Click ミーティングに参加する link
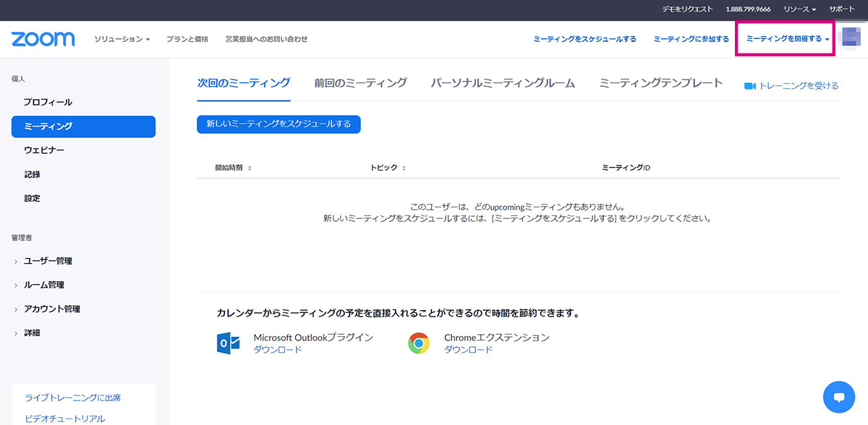The width and height of the screenshot is (868, 425). pyautogui.click(x=691, y=39)
